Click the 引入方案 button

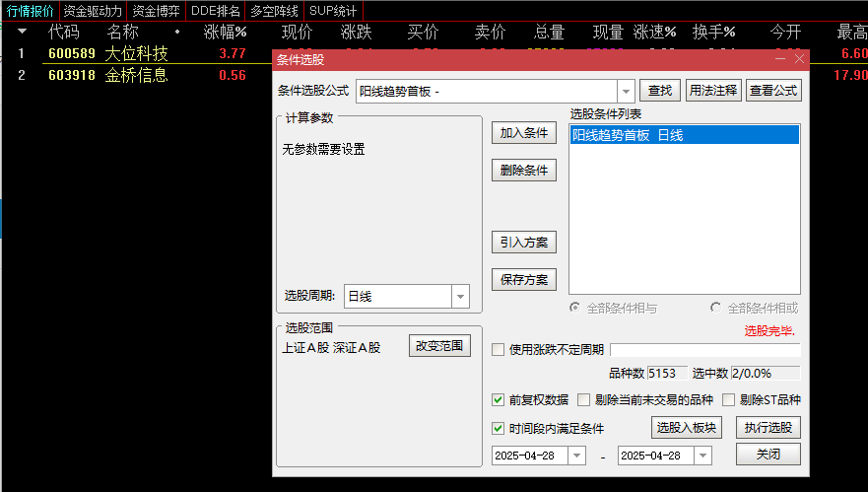pos(524,243)
